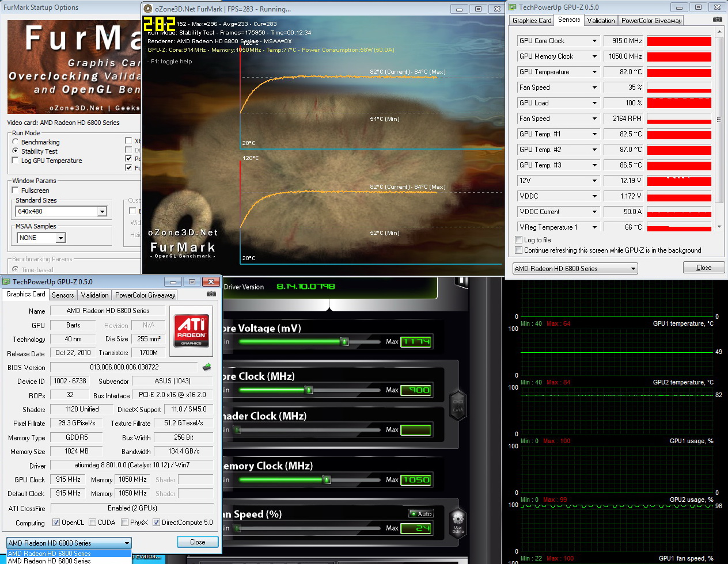
Task: Open PowerColor Giveaway tab in Graphics Card window
Action: [145, 295]
